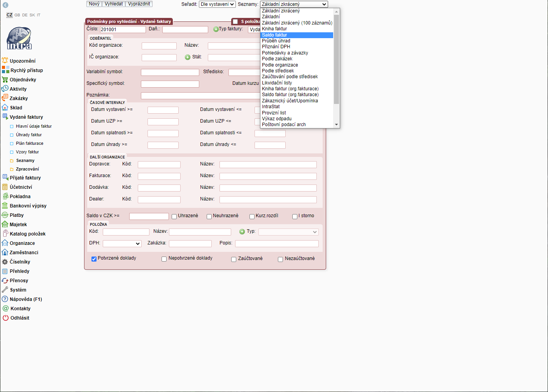
Task: Open the Seřadit sort dropdown
Action: click(217, 4)
